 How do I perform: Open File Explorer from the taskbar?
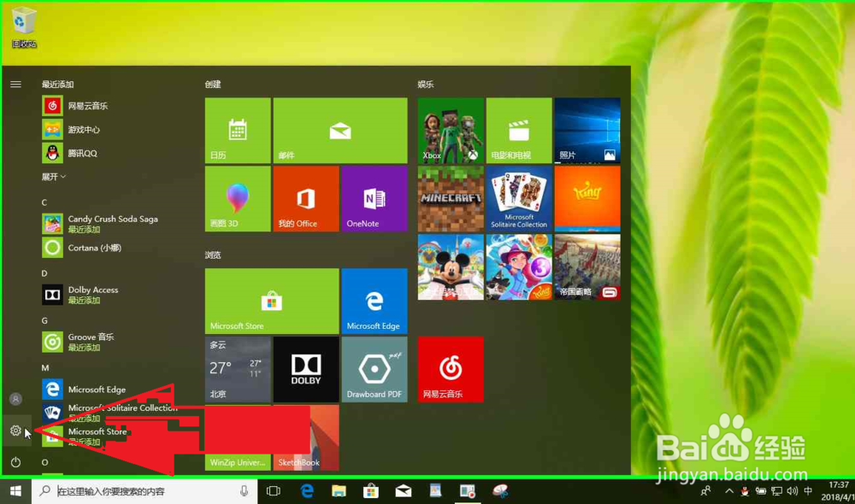point(339,491)
